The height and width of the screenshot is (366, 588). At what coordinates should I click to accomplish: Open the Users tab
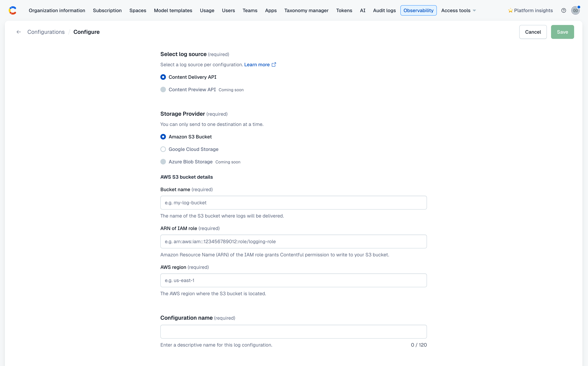[228, 10]
